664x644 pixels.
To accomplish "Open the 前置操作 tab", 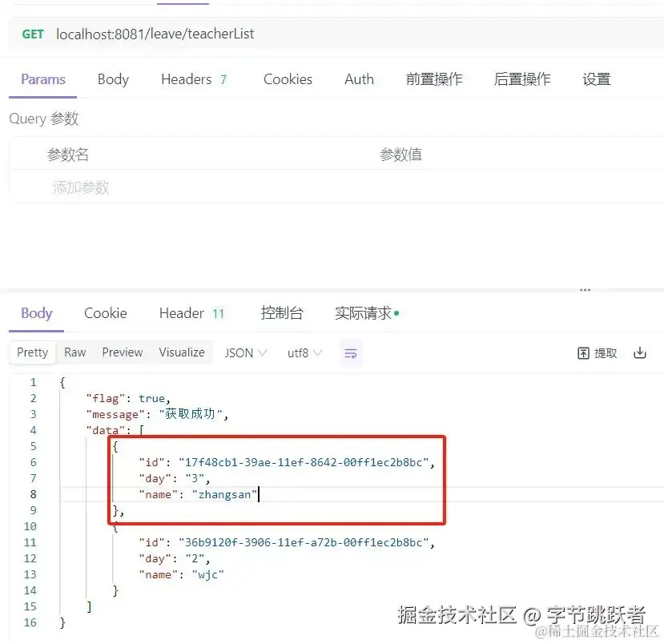I will (434, 78).
